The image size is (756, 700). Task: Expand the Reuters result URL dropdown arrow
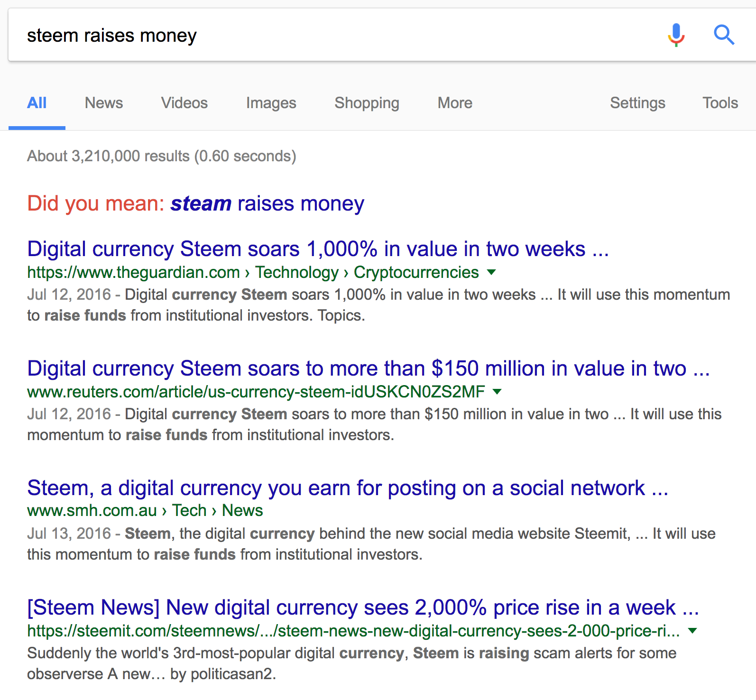coord(498,392)
